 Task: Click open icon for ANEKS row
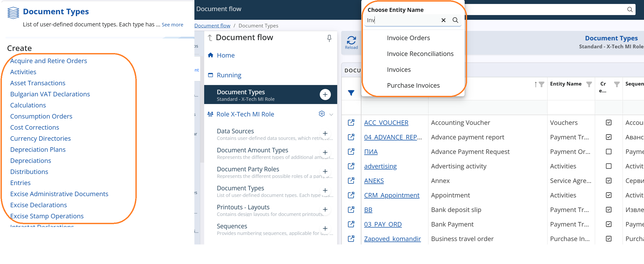(x=351, y=181)
